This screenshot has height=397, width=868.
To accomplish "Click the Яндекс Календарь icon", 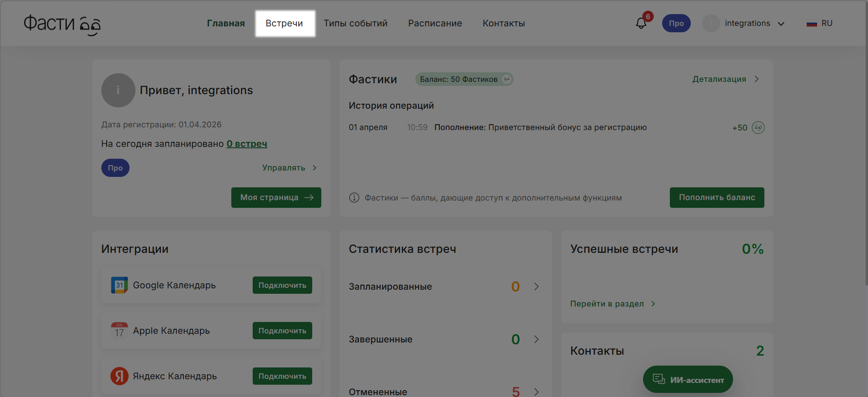I will coord(119,376).
